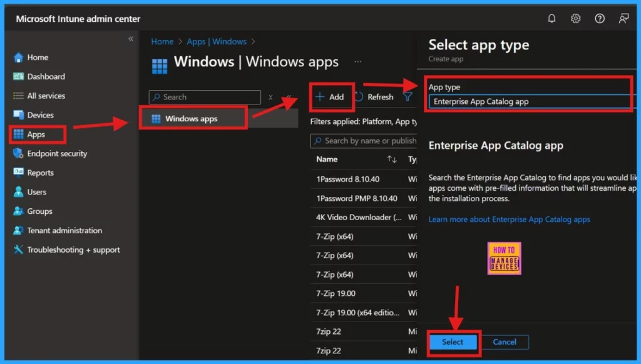
Task: Open the help question mark icon
Action: point(599,18)
